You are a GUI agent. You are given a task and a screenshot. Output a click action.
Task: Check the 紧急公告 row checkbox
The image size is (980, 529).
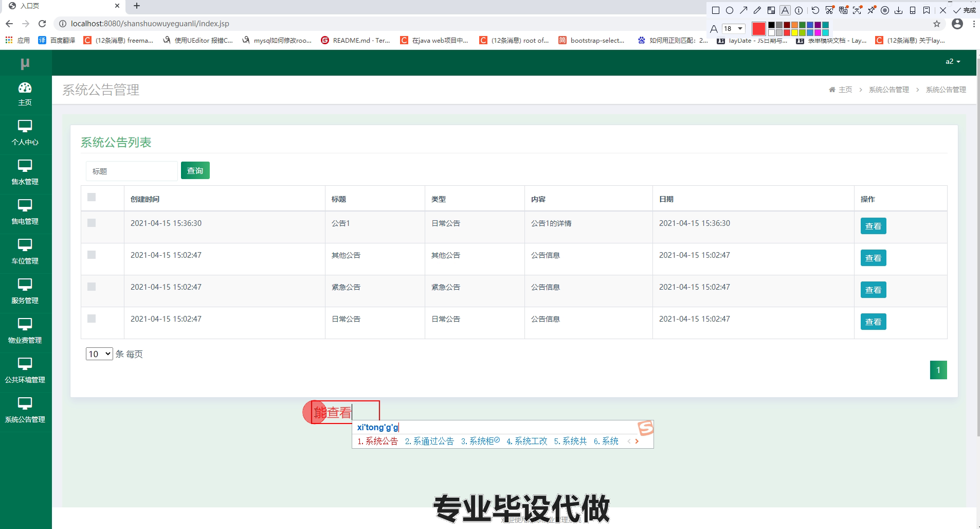92,287
